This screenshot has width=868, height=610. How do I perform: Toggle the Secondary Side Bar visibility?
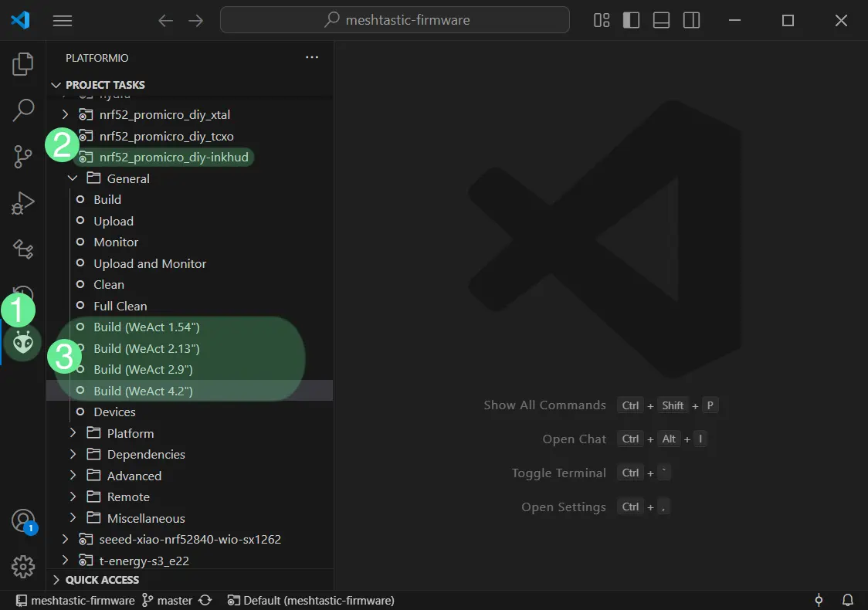(x=691, y=20)
